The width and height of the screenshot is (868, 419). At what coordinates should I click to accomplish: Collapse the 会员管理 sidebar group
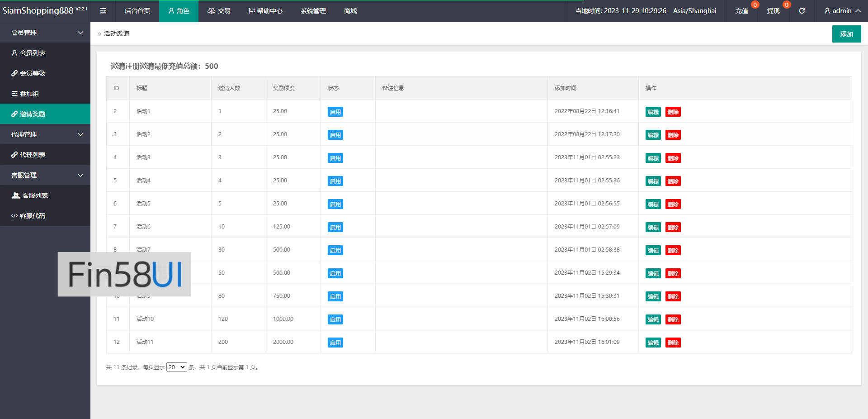(45, 33)
